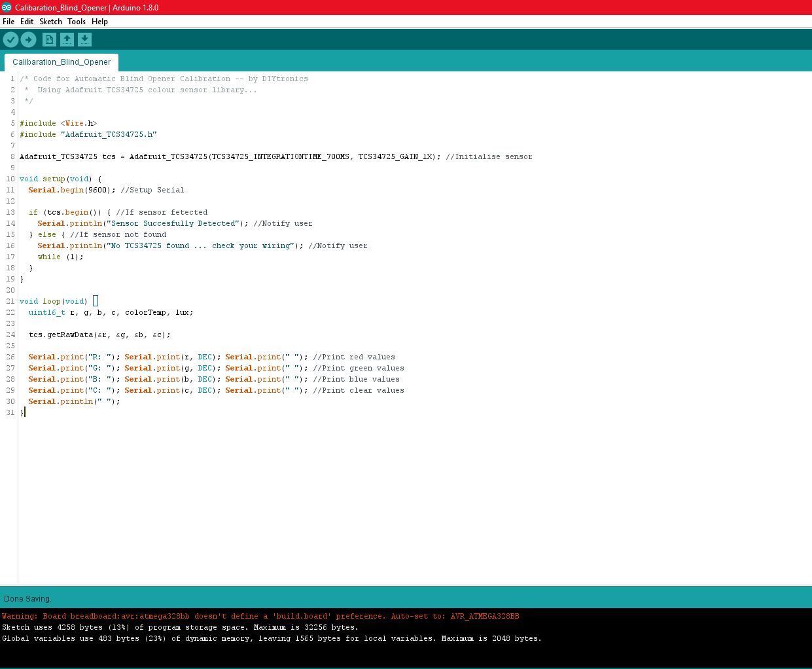This screenshot has width=812, height=669.
Task: Open the Help menu
Action: (x=99, y=21)
